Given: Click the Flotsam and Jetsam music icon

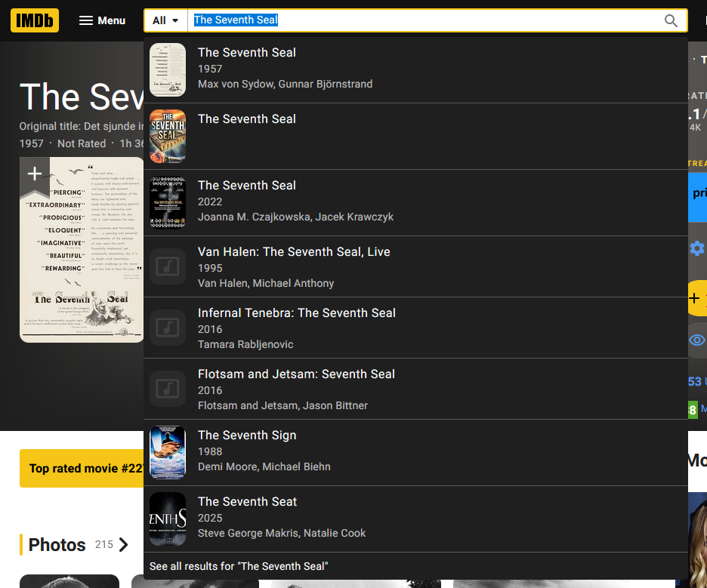Looking at the screenshot, I should click(168, 389).
